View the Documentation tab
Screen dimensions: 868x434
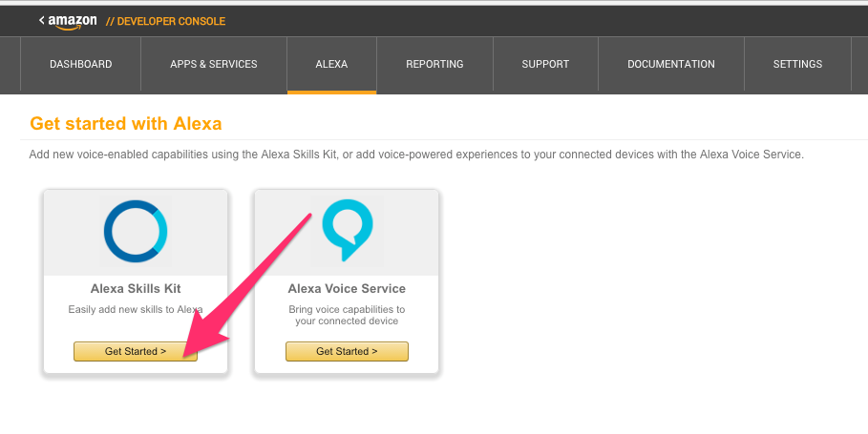[671, 65]
